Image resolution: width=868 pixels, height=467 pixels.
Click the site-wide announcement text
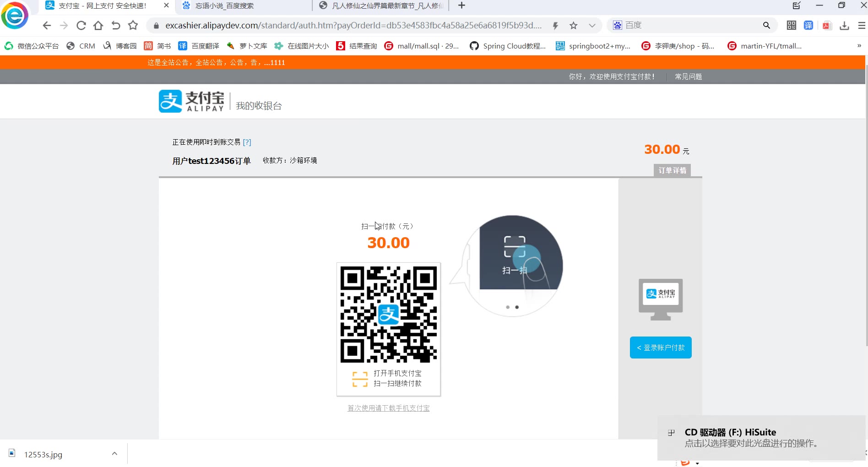[x=216, y=62]
